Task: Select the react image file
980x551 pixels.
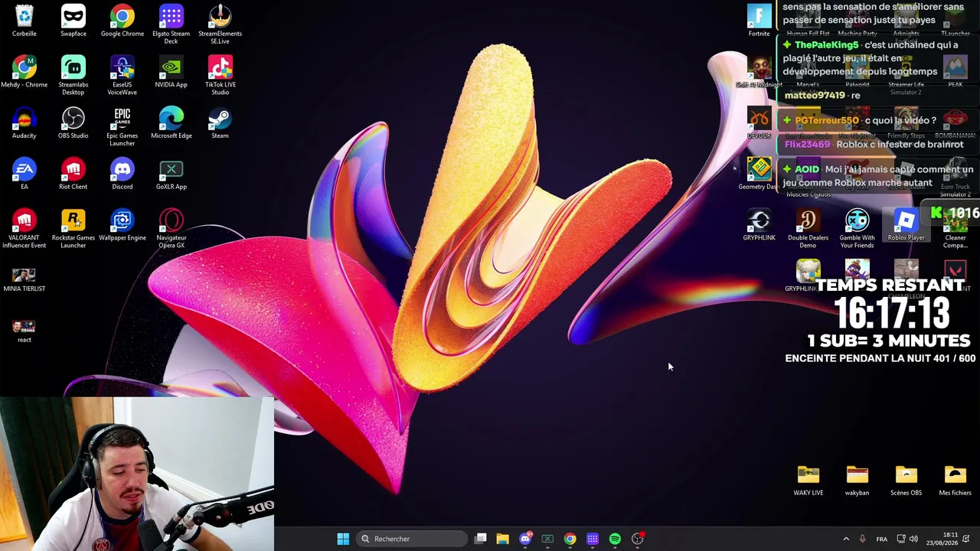Action: (24, 330)
